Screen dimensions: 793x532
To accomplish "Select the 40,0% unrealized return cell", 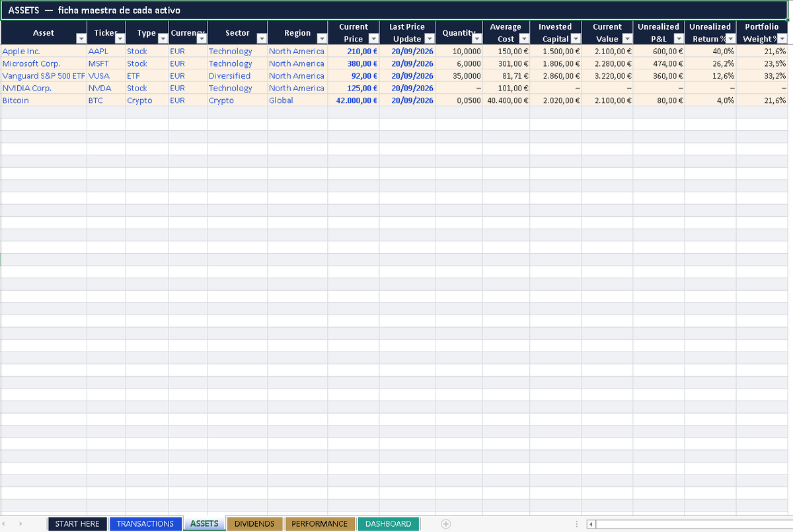I will [710, 51].
